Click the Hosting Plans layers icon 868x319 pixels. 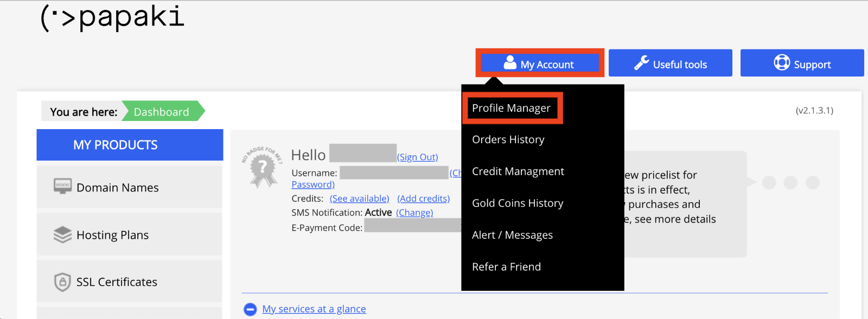62,234
